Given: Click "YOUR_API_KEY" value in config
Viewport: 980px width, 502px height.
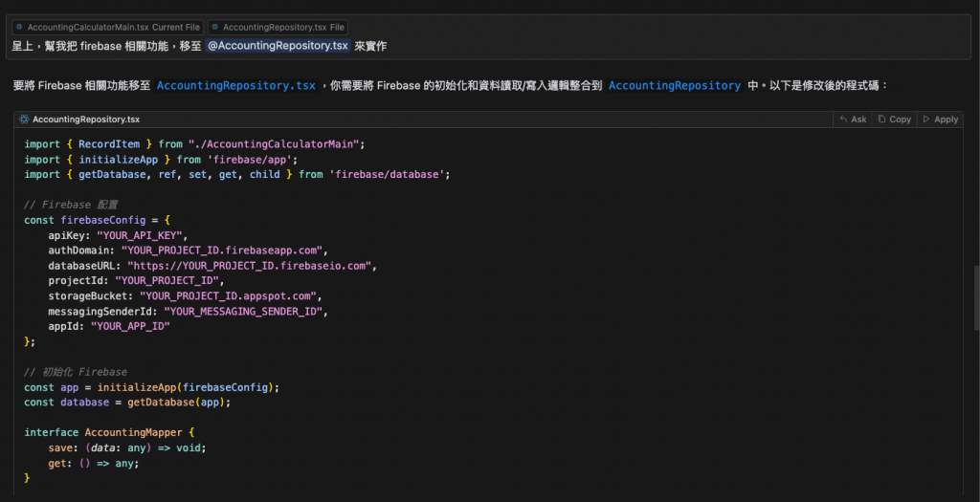Looking at the screenshot, I should [x=139, y=235].
